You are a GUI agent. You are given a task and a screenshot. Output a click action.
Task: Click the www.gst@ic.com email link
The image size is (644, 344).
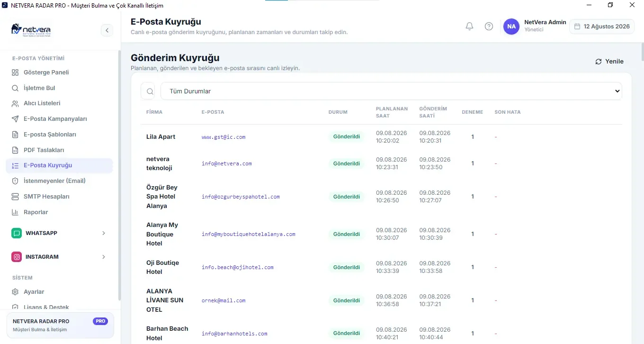click(x=224, y=137)
